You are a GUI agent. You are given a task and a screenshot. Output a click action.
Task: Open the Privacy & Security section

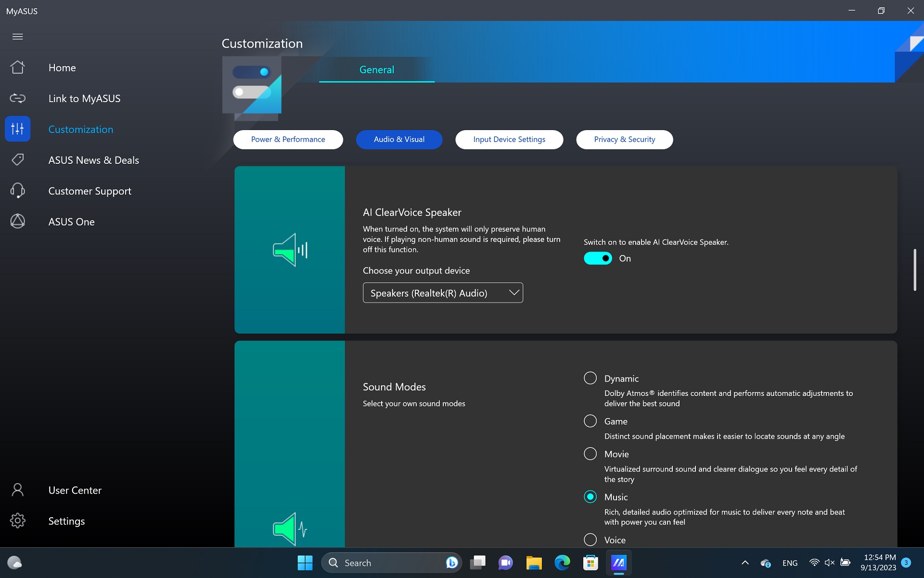point(624,140)
